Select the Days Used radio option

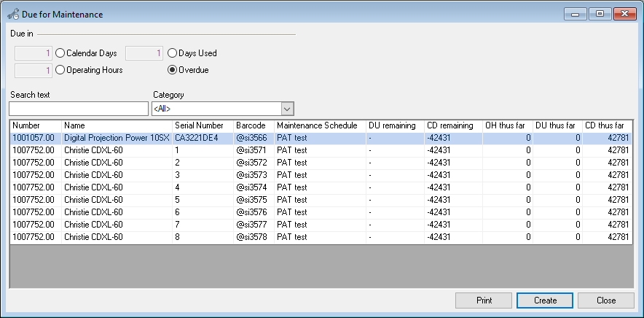pyautogui.click(x=173, y=53)
